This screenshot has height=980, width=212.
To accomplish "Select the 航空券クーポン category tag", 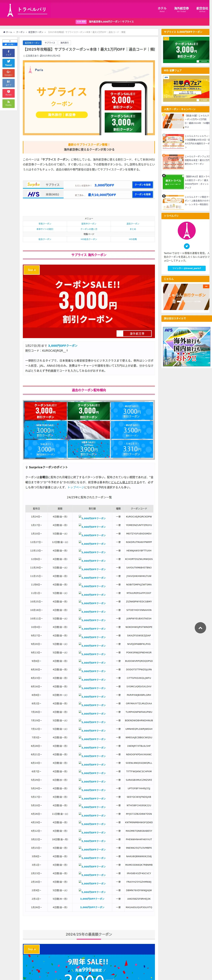I will [x=32, y=43].
